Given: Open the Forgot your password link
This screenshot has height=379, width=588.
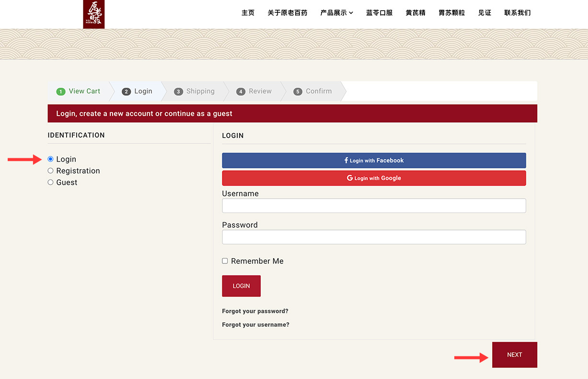Looking at the screenshot, I should tap(255, 311).
